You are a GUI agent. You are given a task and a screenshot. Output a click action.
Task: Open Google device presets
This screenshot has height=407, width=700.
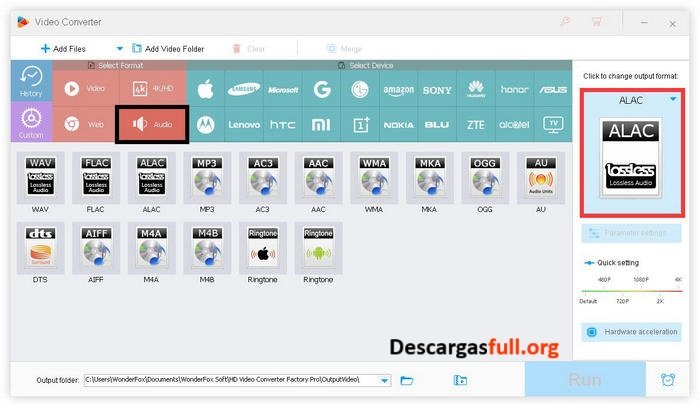pos(321,89)
